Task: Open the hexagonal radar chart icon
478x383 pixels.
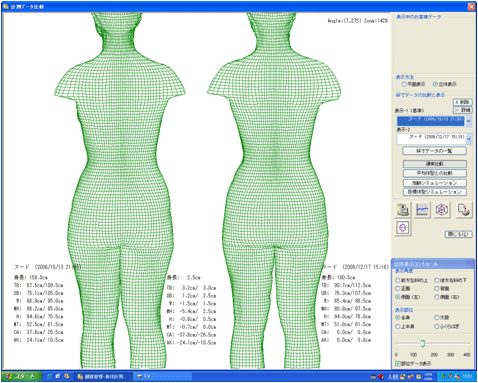Action: (x=442, y=210)
